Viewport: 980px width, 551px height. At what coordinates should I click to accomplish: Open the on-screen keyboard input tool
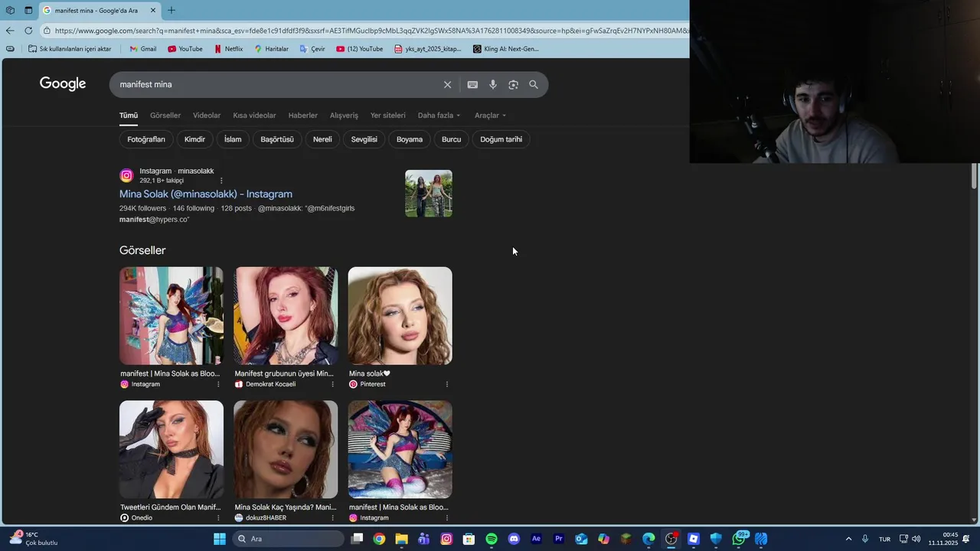coord(472,85)
